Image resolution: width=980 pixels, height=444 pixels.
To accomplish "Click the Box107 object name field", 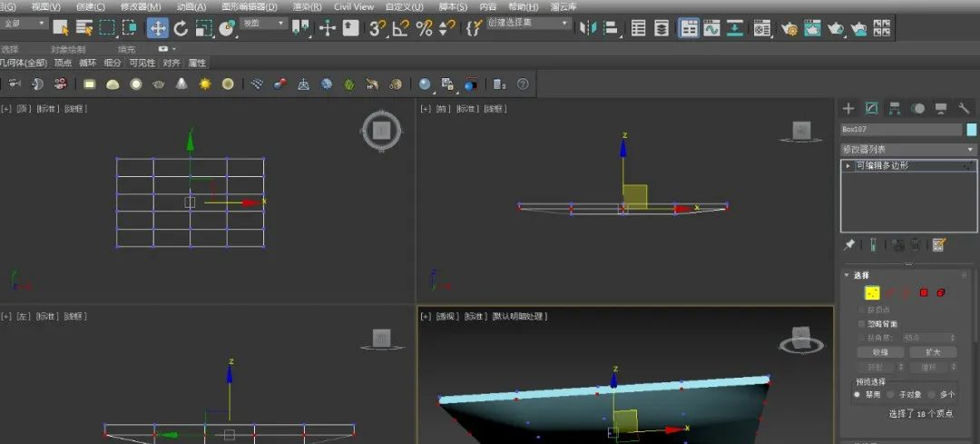I will [901, 130].
